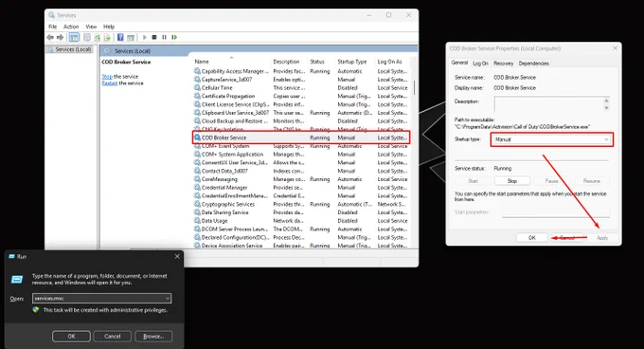Click the Start Service play icon
Screen dimensions: 644x349
pos(145,37)
